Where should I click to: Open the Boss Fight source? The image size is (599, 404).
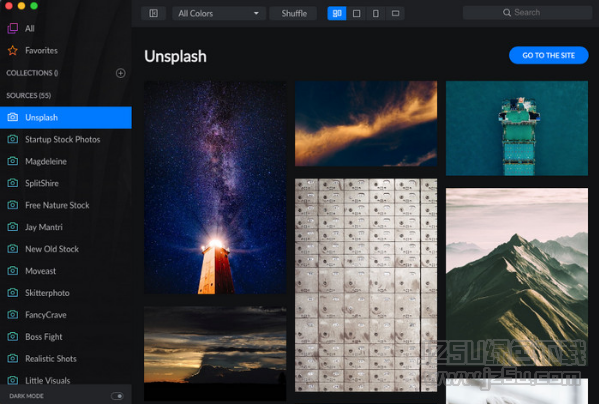pyautogui.click(x=66, y=337)
